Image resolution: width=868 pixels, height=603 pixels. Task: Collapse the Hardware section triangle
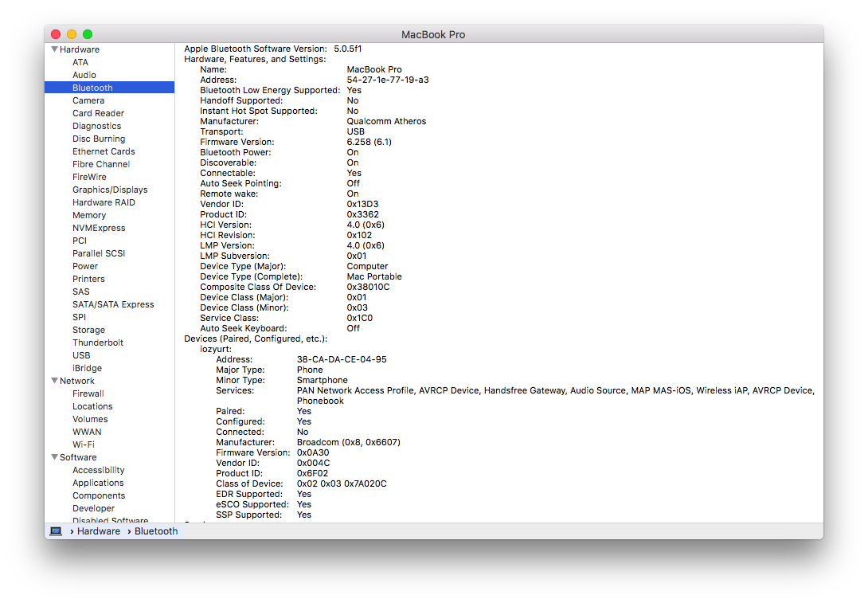[54, 49]
